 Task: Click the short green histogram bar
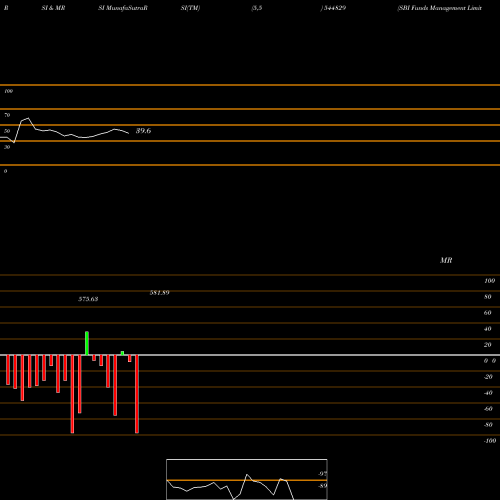click(122, 353)
